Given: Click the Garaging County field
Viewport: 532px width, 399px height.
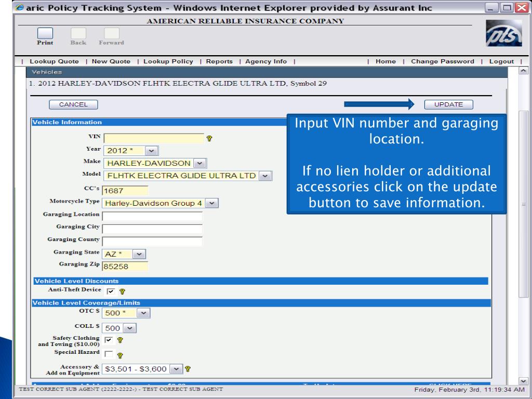Looking at the screenshot, I should 152,241.
